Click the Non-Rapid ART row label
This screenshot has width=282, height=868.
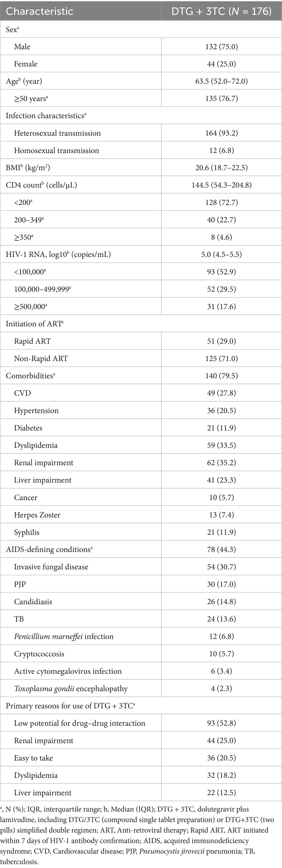coord(41,358)
